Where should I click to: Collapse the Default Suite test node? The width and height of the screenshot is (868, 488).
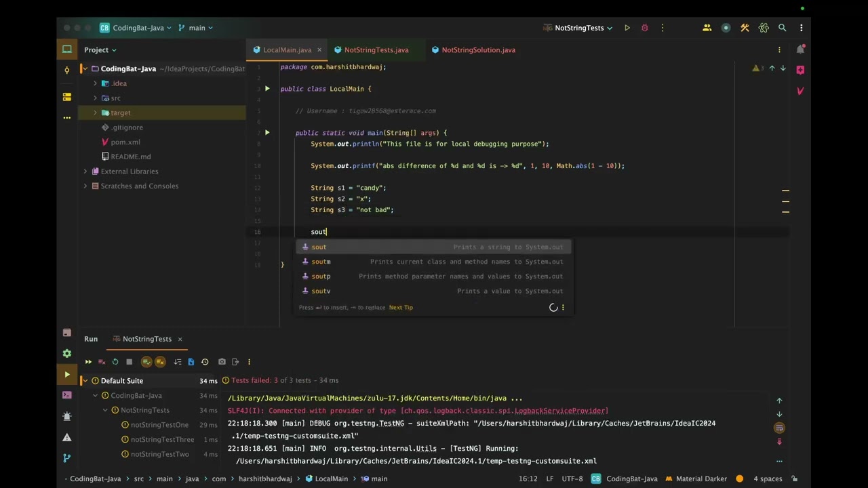click(x=85, y=381)
